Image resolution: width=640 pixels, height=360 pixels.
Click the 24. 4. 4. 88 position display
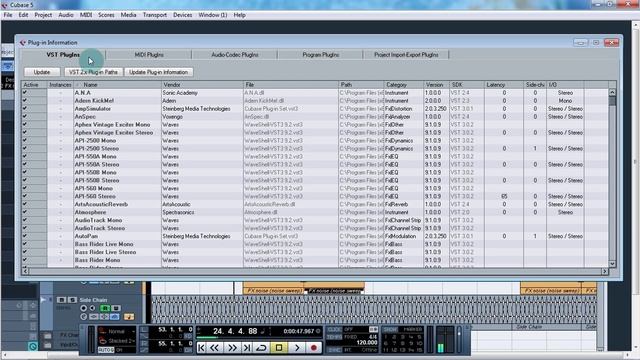(235, 331)
